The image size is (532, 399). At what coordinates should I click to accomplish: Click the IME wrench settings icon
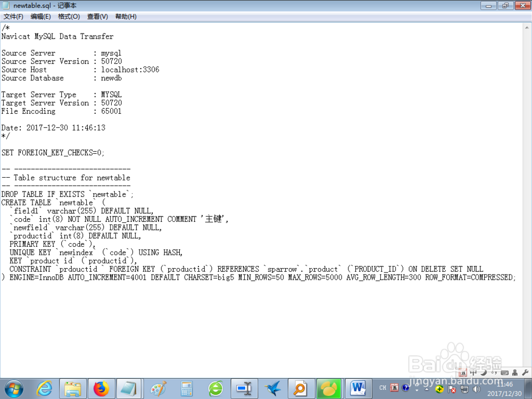click(x=525, y=372)
